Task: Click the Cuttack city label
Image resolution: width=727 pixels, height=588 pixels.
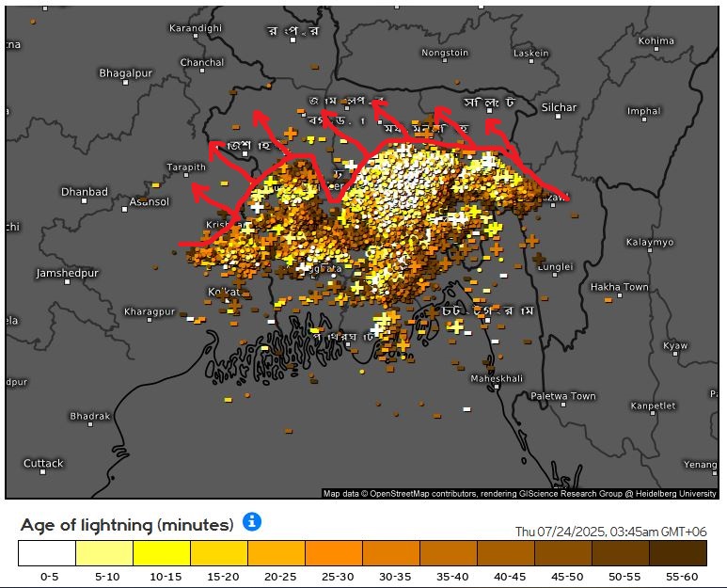Action: point(43,463)
